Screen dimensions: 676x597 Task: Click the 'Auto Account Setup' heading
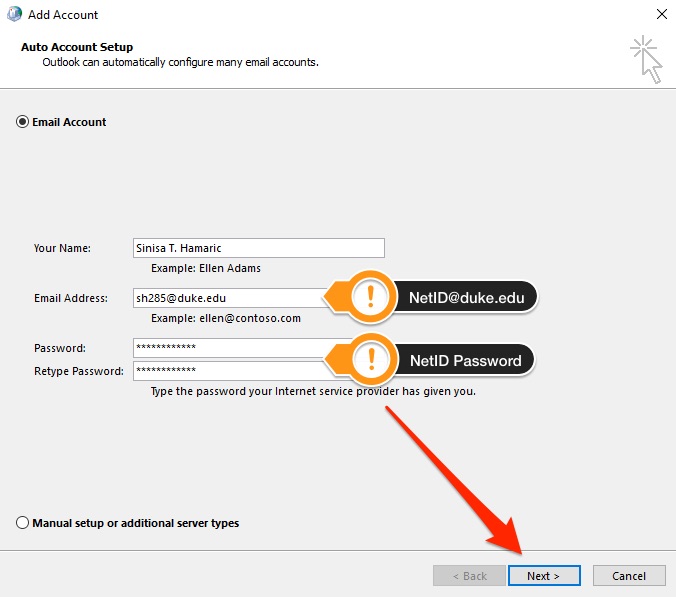[x=77, y=47]
